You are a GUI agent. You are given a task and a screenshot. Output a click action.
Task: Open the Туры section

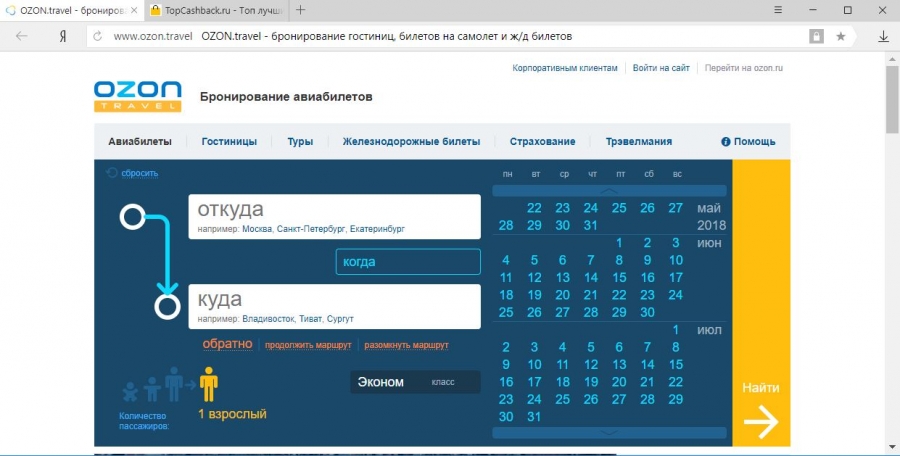pyautogui.click(x=300, y=141)
